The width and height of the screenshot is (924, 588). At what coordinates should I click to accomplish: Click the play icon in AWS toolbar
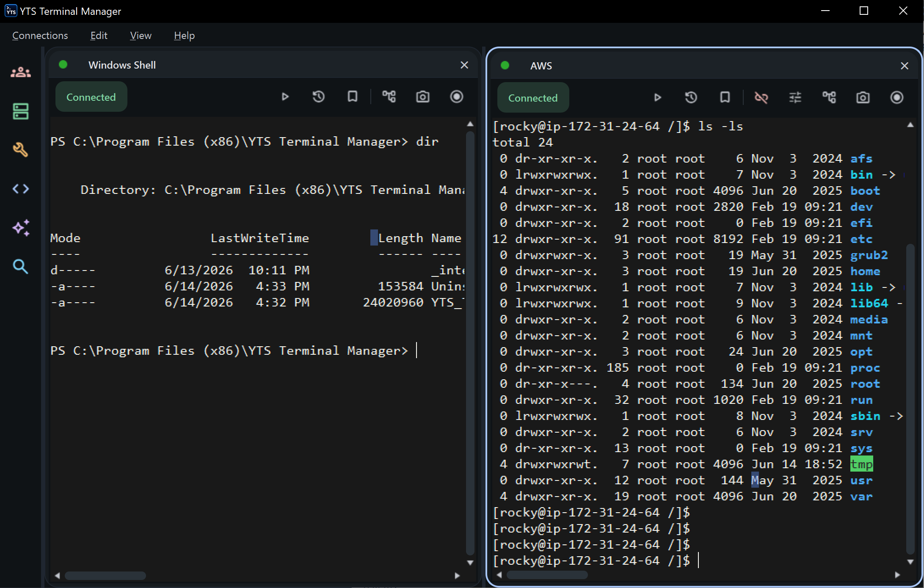[657, 98]
